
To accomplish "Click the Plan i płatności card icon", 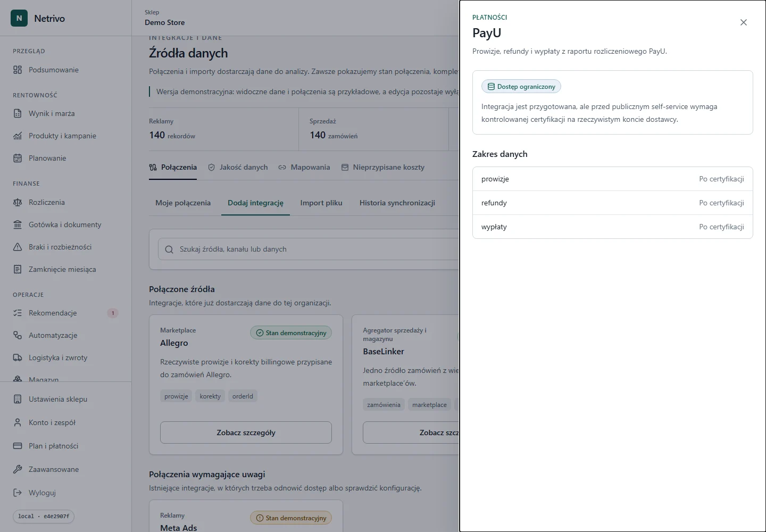I will pyautogui.click(x=18, y=446).
